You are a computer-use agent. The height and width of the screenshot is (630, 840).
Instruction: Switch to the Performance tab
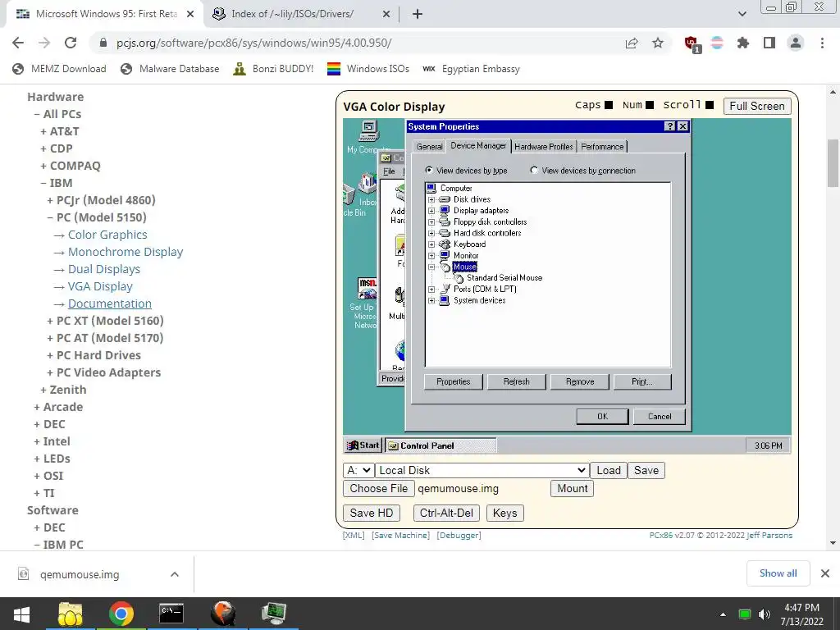pyautogui.click(x=602, y=146)
